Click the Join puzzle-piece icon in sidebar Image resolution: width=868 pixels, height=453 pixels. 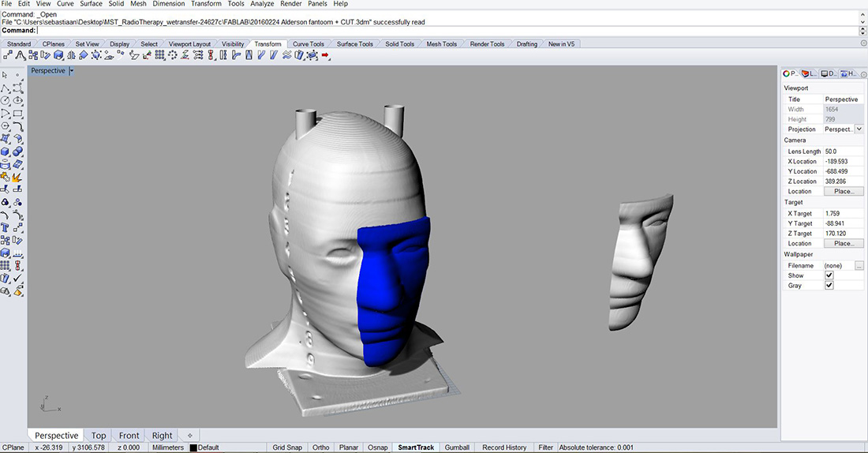click(5, 177)
